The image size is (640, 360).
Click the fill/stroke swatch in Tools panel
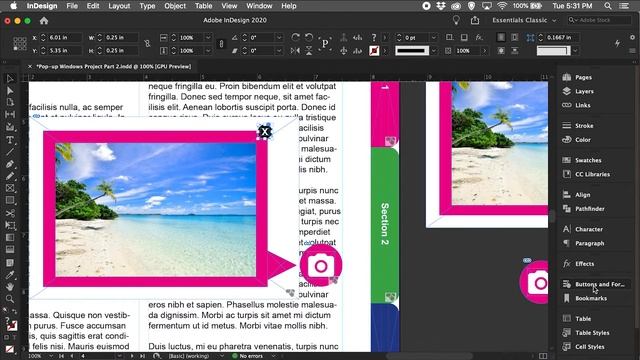pyautogui.click(x=11, y=325)
